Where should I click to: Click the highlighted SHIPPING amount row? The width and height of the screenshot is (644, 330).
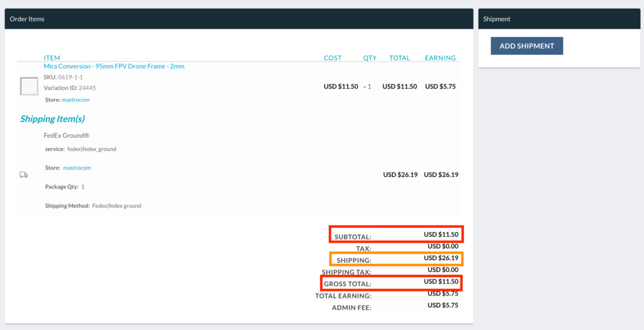coord(396,259)
